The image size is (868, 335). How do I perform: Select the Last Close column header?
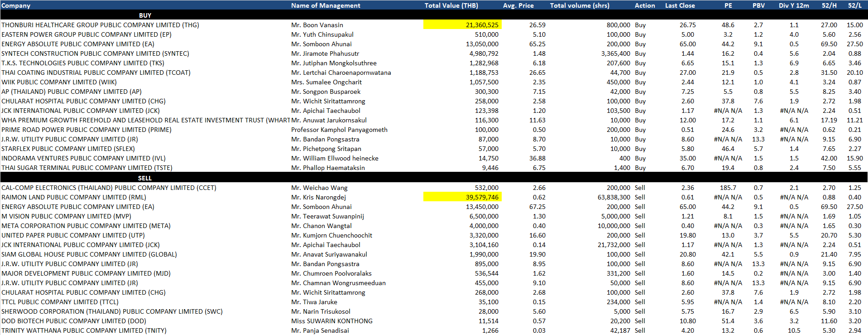pos(680,5)
